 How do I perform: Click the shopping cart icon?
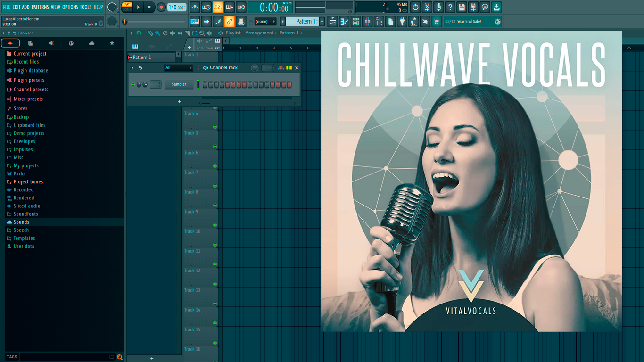coord(437,22)
